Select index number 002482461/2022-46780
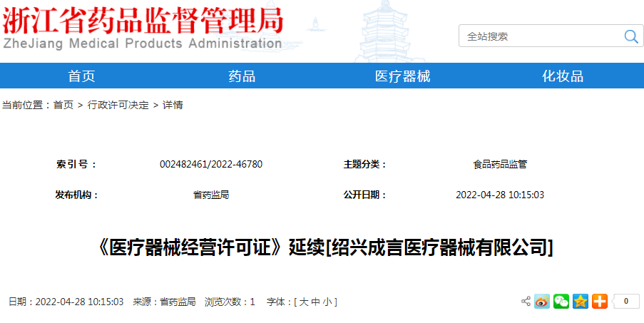The width and height of the screenshot is (644, 323). coord(211,165)
